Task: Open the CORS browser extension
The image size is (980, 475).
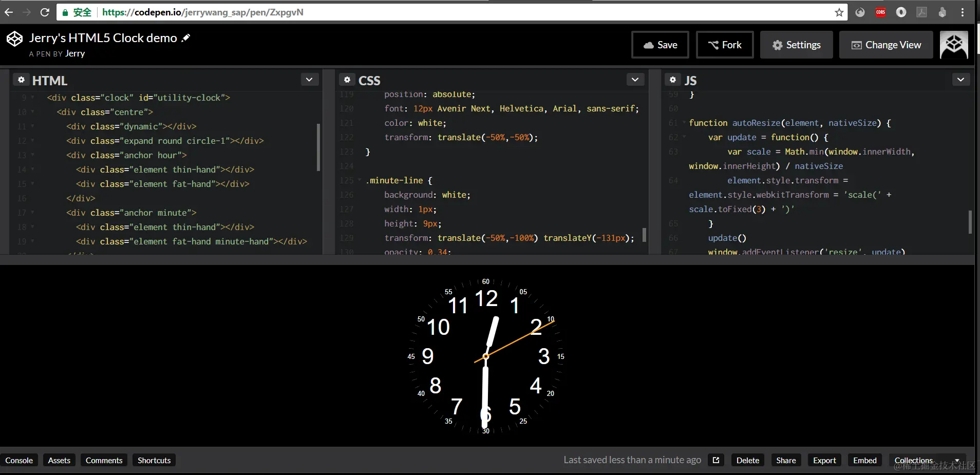Action: coord(881,12)
